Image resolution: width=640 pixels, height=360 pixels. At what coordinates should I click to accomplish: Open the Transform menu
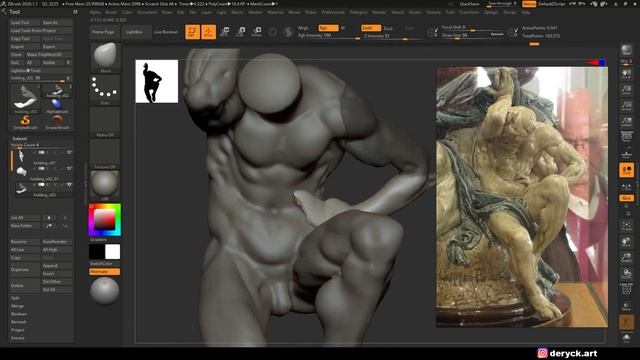(x=469, y=12)
